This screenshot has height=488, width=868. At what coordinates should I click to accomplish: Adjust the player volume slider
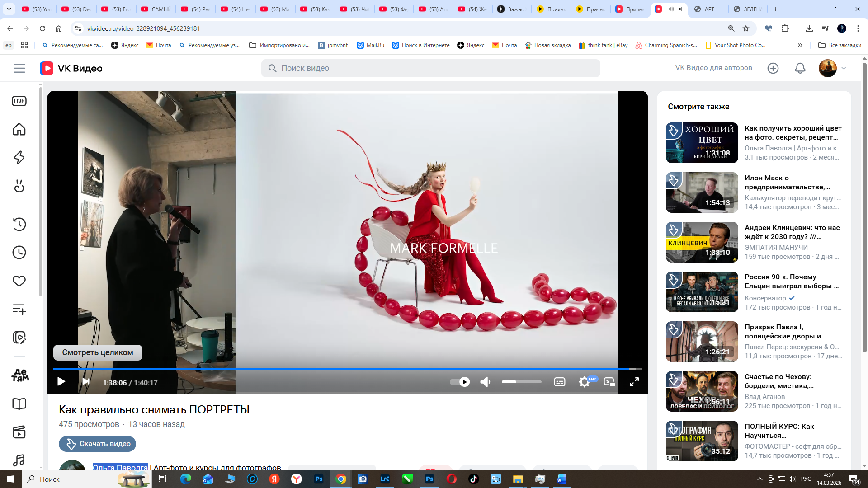pos(521,382)
